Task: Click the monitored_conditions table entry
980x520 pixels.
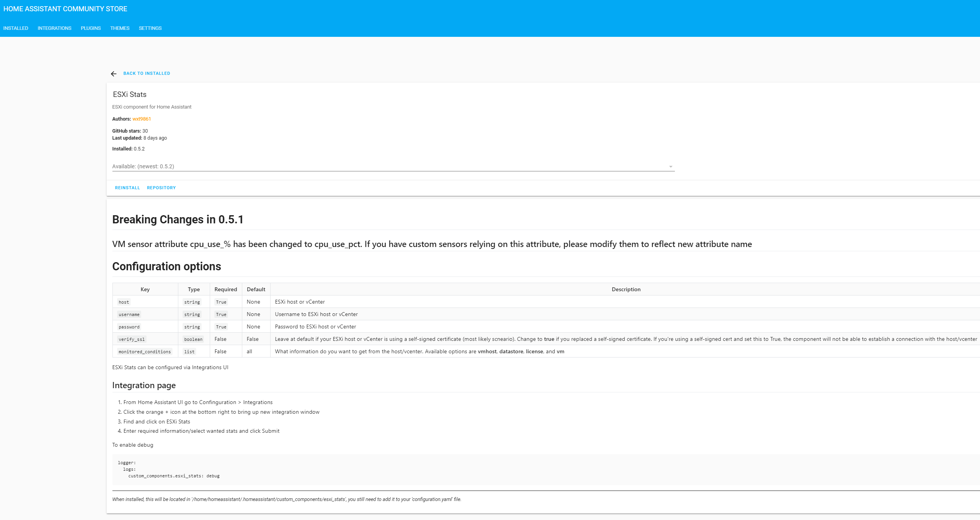Action: tap(145, 351)
